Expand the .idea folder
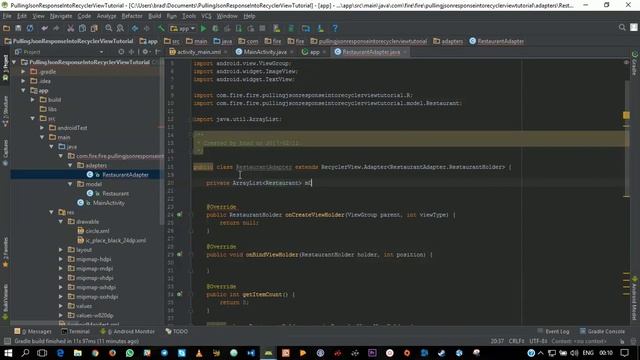Image resolution: width=640 pixels, height=360 pixels. pos(24,81)
